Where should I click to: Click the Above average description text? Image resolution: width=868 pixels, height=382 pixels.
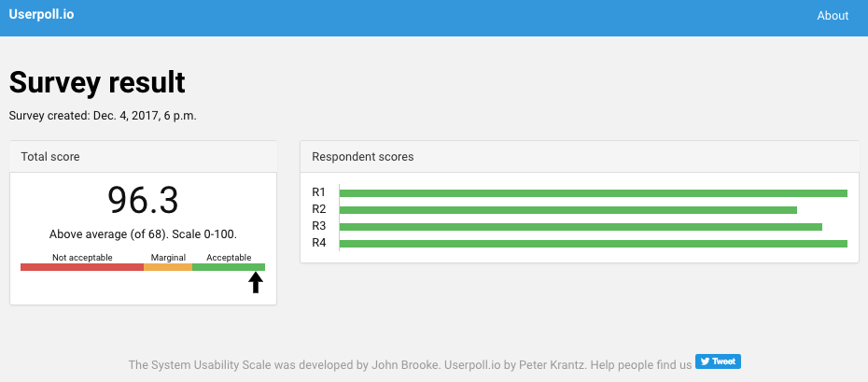tap(143, 234)
